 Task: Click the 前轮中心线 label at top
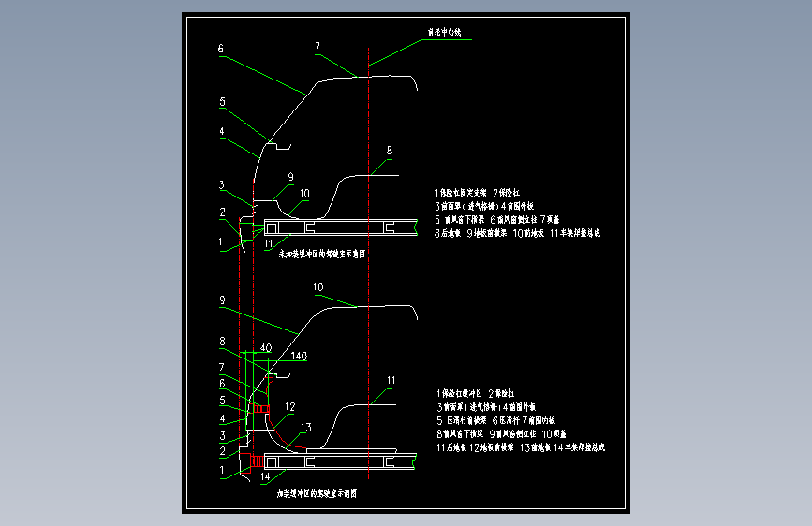444,32
